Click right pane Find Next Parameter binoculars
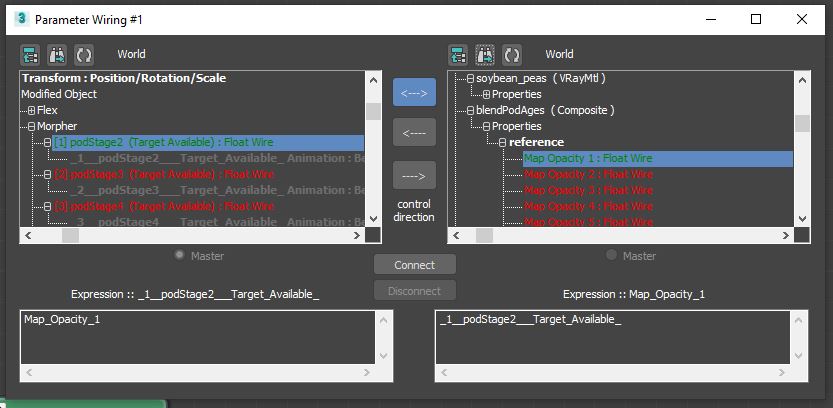 (x=485, y=55)
